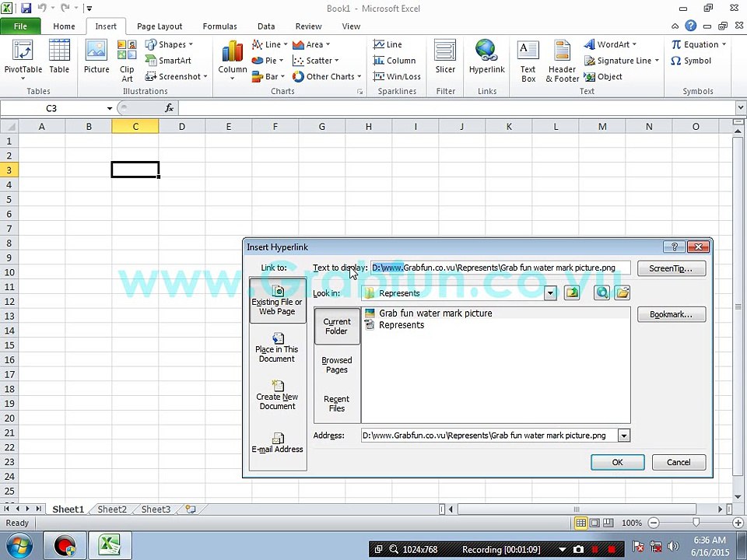Click Excel icon in the taskbar
747x560 pixels.
[110, 546]
